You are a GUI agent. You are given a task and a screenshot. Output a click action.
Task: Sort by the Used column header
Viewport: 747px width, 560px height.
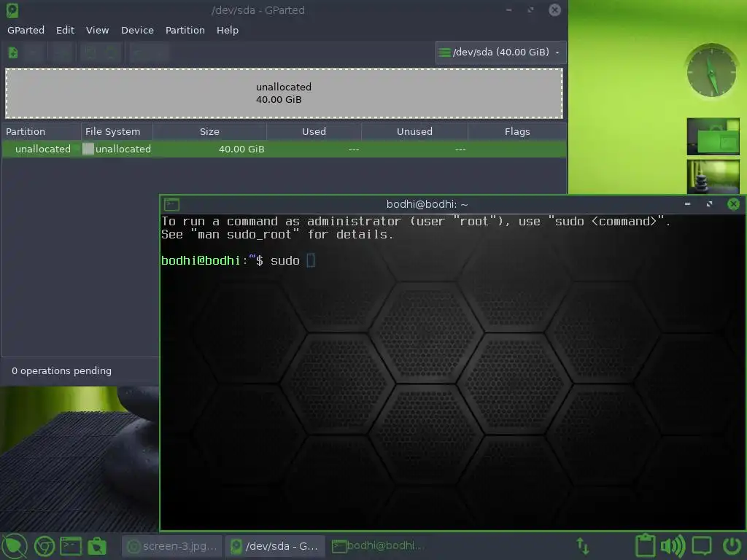point(314,131)
